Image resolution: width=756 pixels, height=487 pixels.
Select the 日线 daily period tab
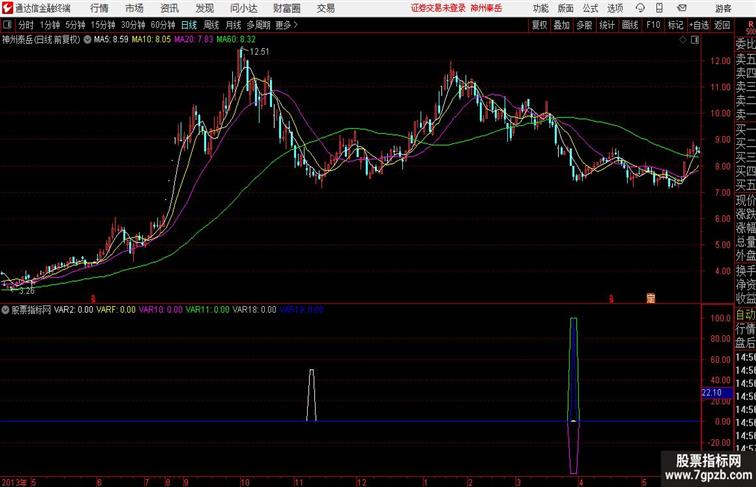tap(189, 25)
